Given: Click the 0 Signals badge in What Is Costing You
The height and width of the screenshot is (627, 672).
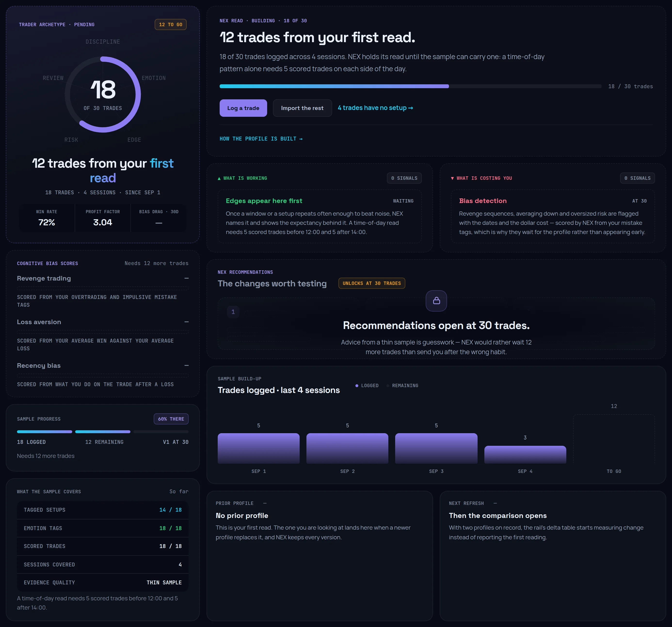Looking at the screenshot, I should click(x=637, y=178).
